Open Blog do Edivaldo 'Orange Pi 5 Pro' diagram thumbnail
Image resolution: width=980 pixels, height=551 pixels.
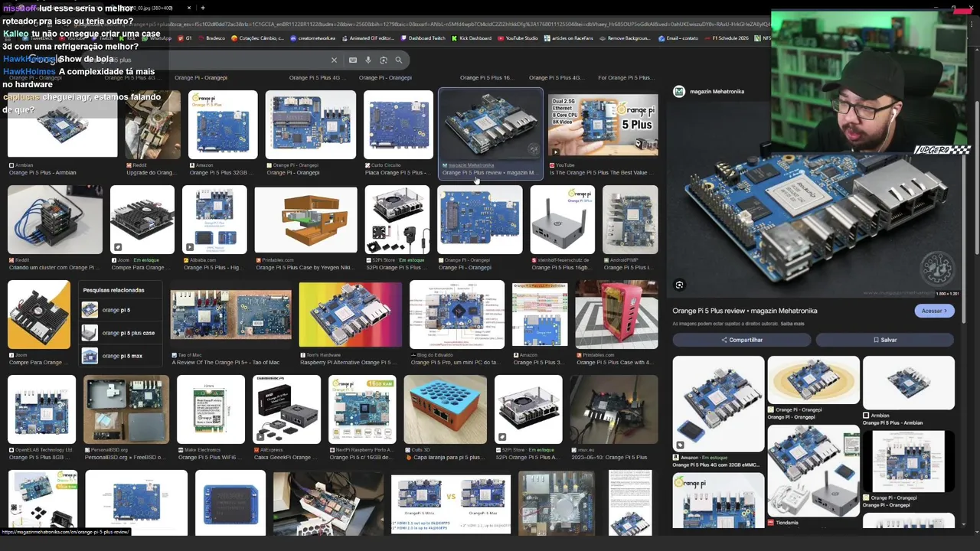(457, 315)
